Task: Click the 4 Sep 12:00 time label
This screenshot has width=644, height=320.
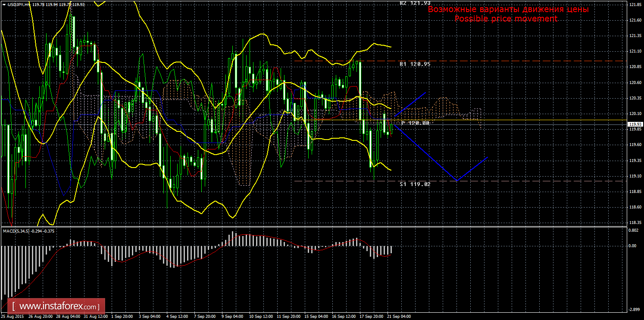Action: tap(178, 317)
